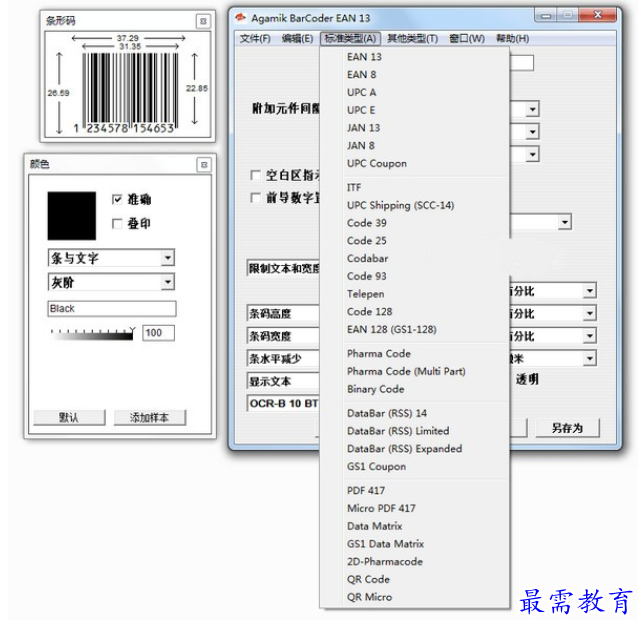Image resolution: width=641 pixels, height=633 pixels.
Task: Open the 文件(F) menu
Action: point(255,38)
